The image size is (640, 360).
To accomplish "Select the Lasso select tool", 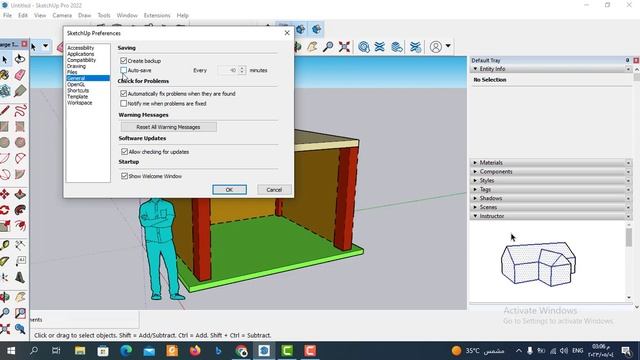I will click(20, 59).
